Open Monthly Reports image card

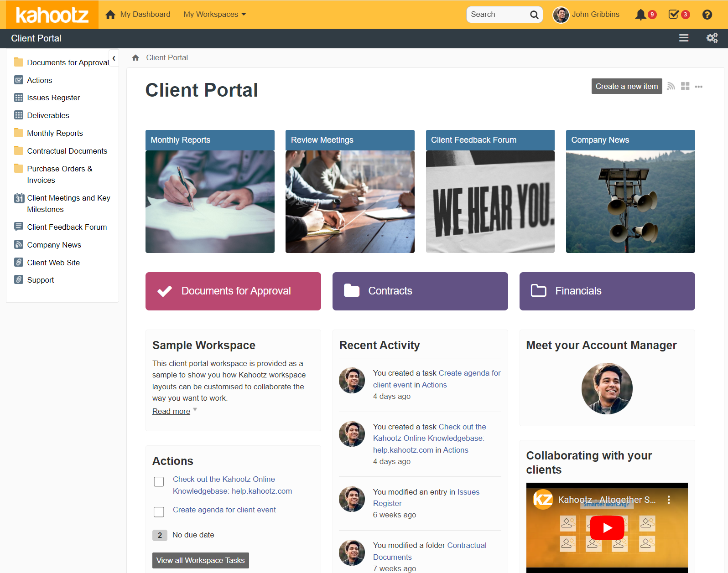point(210,191)
